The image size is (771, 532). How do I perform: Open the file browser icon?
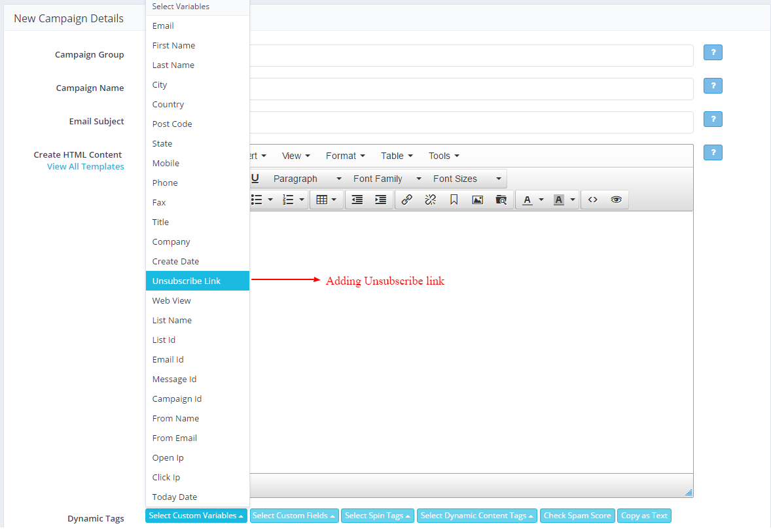(x=501, y=200)
